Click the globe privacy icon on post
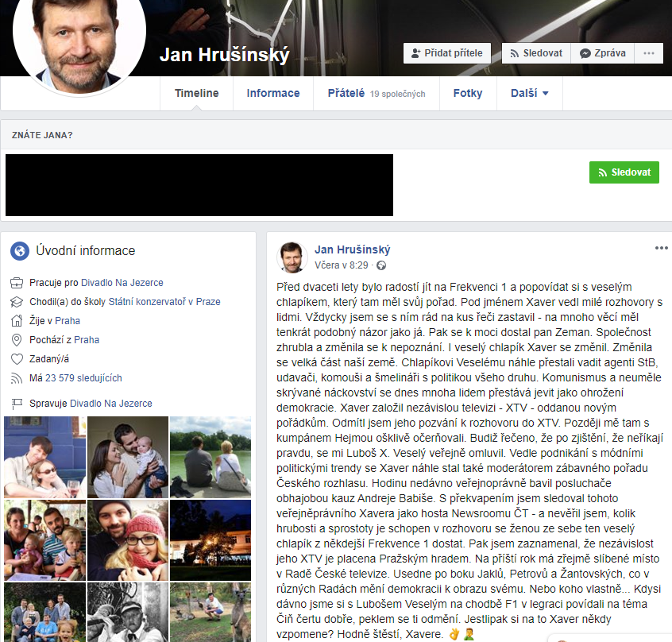 381,265
